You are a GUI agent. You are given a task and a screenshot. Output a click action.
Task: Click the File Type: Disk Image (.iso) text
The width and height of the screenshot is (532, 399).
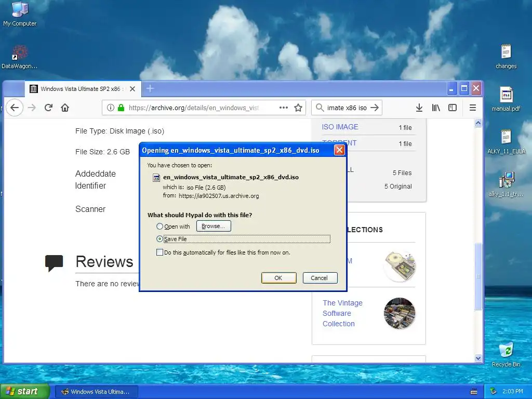pyautogui.click(x=120, y=131)
